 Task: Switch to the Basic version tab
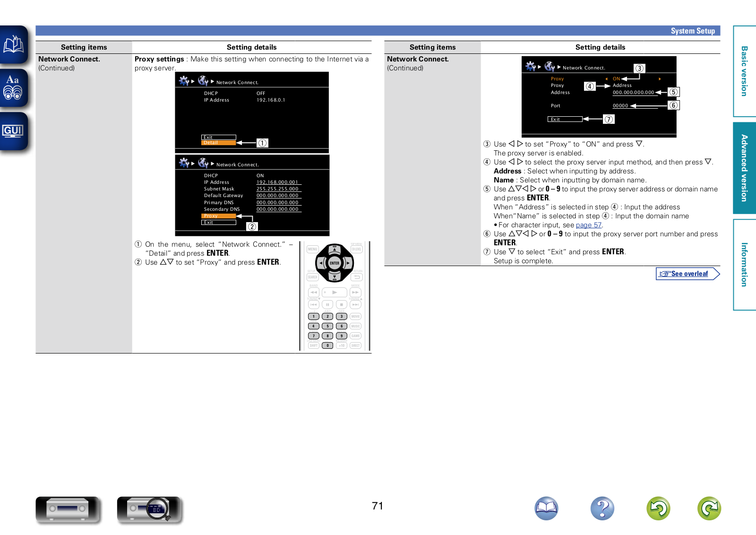[744, 71]
